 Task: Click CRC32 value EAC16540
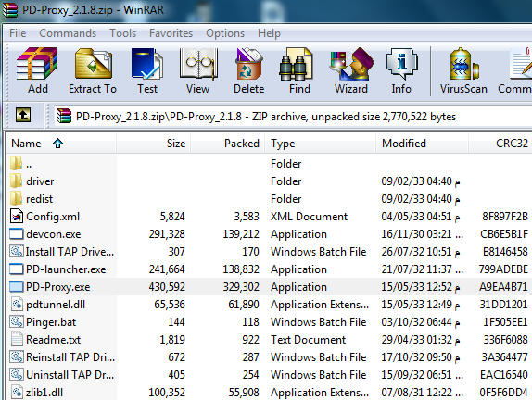(x=504, y=375)
